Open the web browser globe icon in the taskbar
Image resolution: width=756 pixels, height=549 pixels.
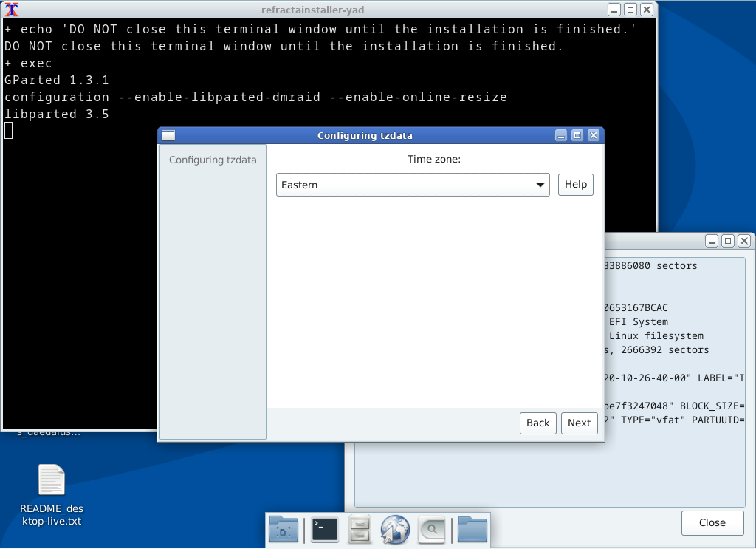tap(395, 529)
